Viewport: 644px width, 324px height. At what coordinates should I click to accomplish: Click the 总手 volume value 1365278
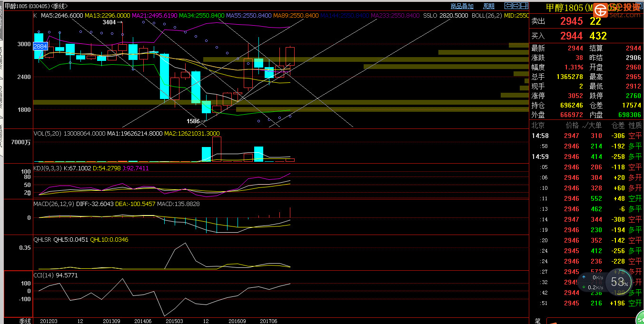(570, 77)
